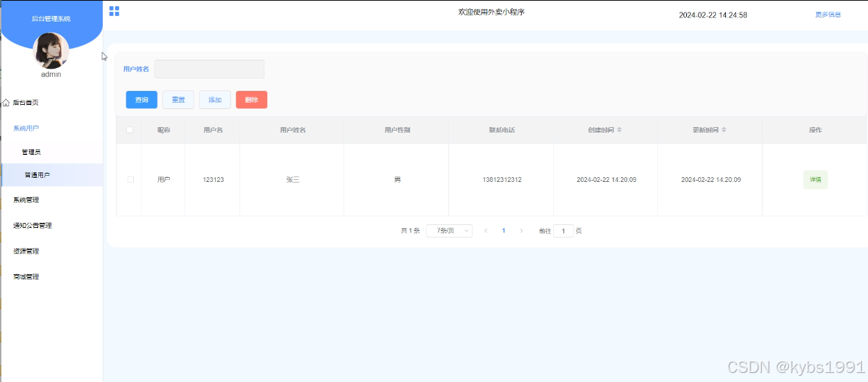Go to next page arrow
Viewport: 868px width, 382px height.
[521, 231]
